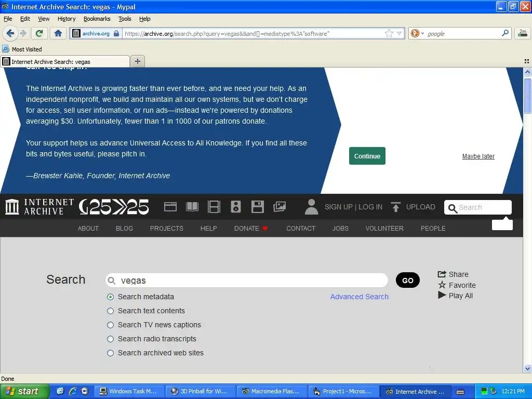Image resolution: width=532 pixels, height=399 pixels.
Task: Click the browser search magnifier icon
Action: click(505, 33)
